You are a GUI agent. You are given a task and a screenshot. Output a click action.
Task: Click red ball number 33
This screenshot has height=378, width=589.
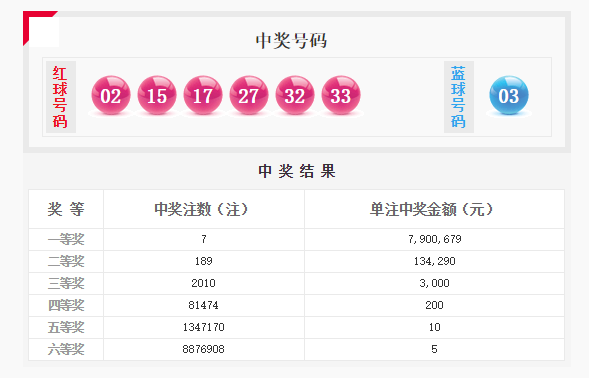click(x=341, y=95)
